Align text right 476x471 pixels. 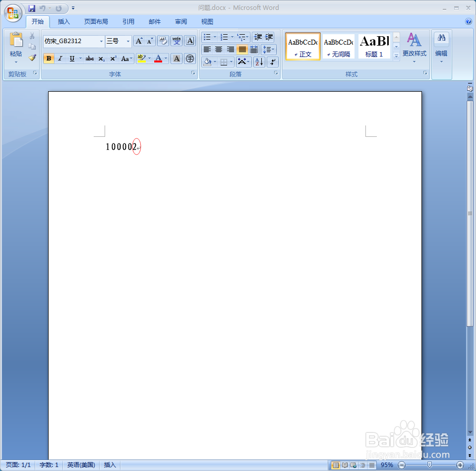pos(231,49)
